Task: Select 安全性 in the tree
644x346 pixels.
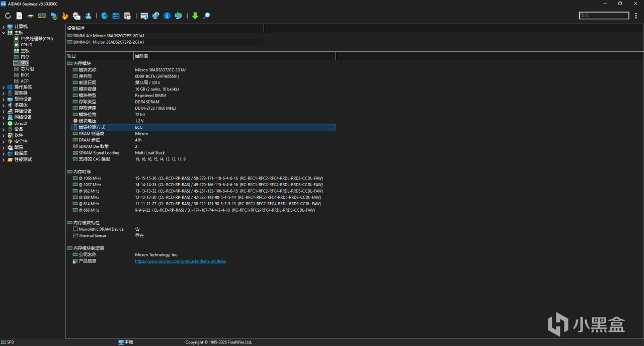Action: 21,141
